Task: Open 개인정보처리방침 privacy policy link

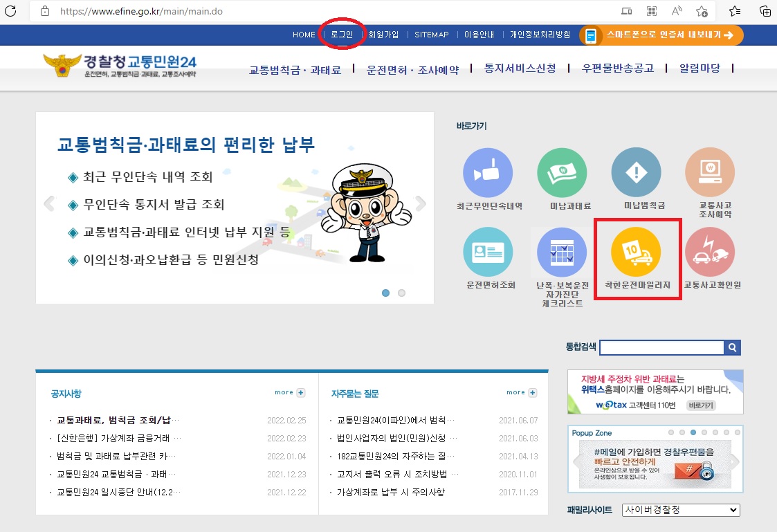Action: (x=540, y=35)
